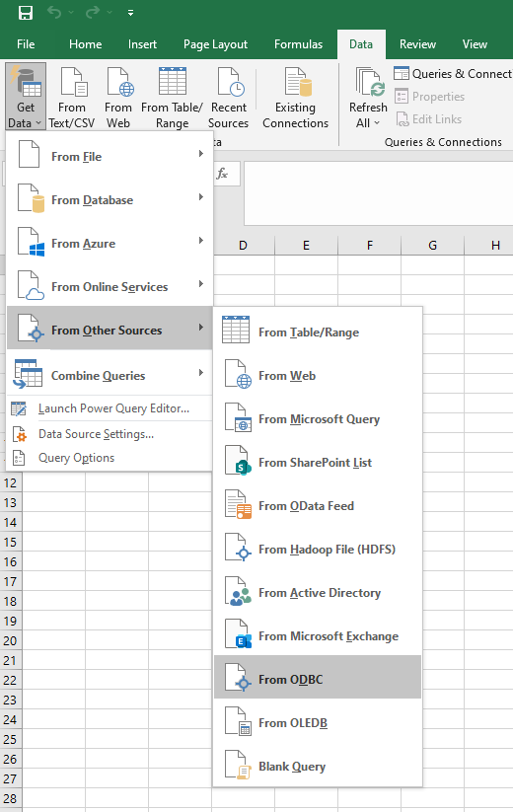Click the Save icon in the title bar
Viewport: 513px width, 812px height.
click(26, 13)
